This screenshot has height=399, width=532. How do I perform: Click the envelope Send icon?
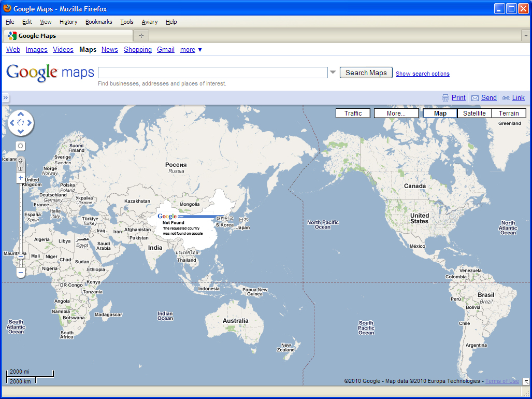click(475, 98)
